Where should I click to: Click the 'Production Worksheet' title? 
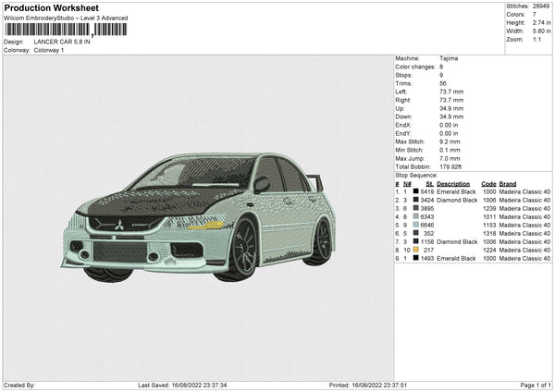pos(51,7)
